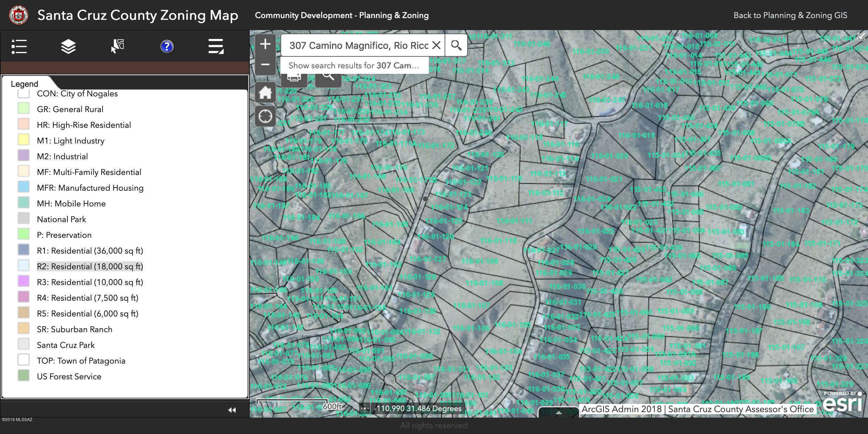Click 'Community Development - Planning & Zoning' subtitle

tap(342, 15)
